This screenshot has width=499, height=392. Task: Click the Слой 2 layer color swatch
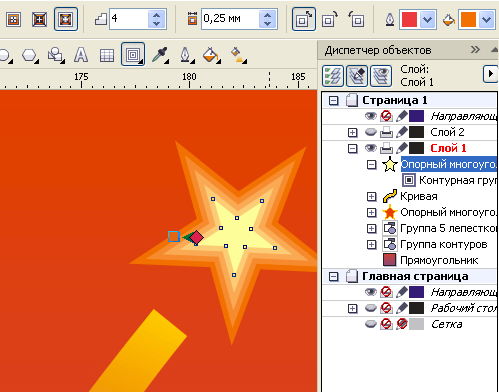tap(417, 132)
